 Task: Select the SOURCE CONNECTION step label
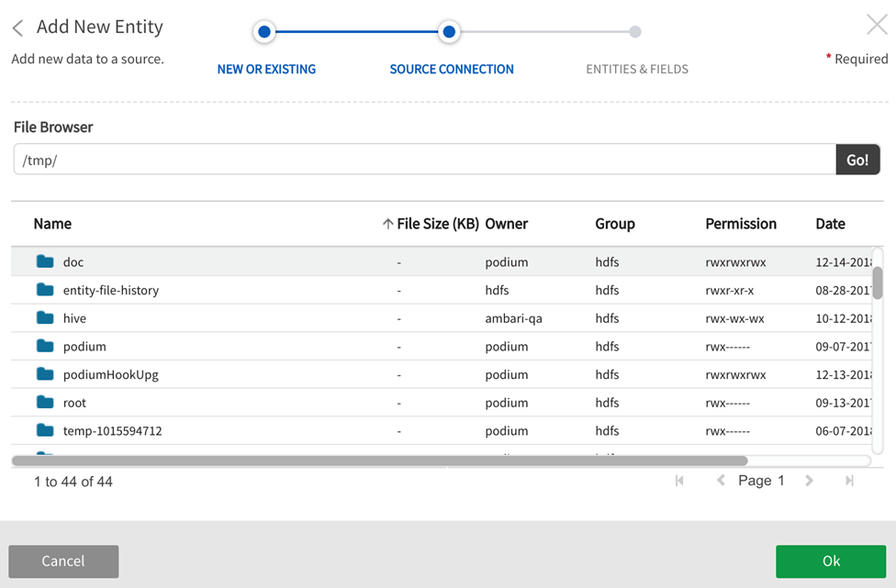tap(452, 69)
